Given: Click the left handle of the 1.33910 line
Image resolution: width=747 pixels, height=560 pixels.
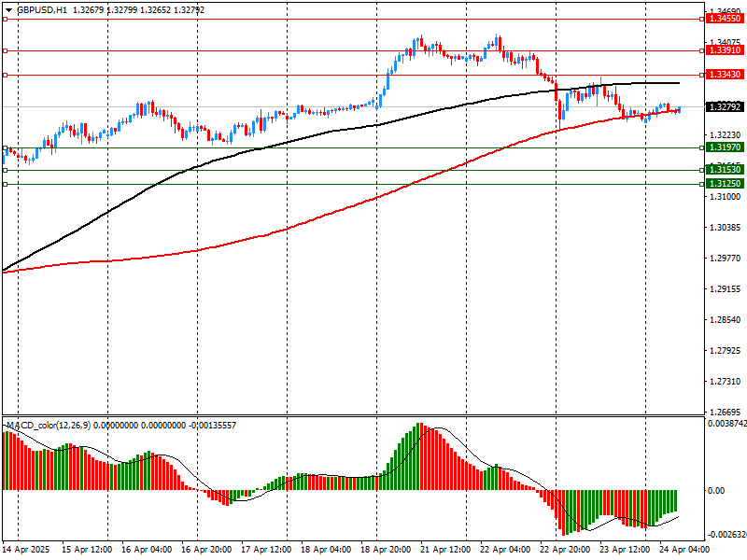Looking at the screenshot, I should click(5, 51).
